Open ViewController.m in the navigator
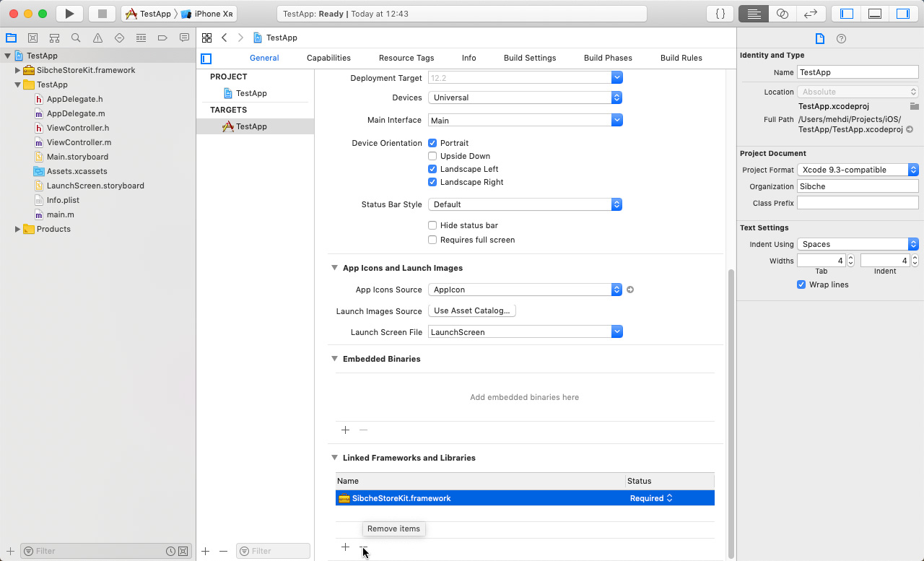The image size is (924, 561). (79, 142)
